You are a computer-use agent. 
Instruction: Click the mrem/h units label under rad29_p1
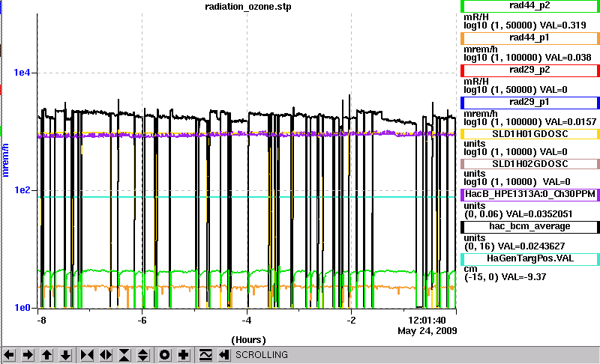click(x=481, y=113)
